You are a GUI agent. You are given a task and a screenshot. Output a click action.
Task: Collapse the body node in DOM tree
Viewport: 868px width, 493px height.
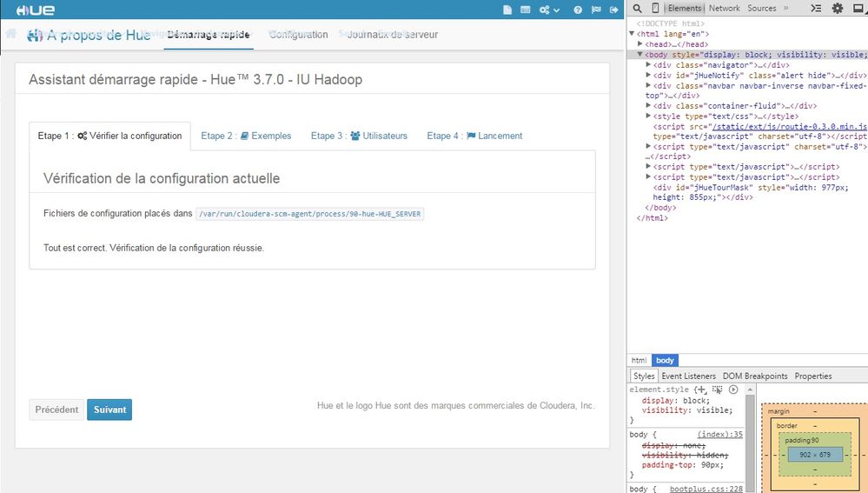click(x=640, y=54)
